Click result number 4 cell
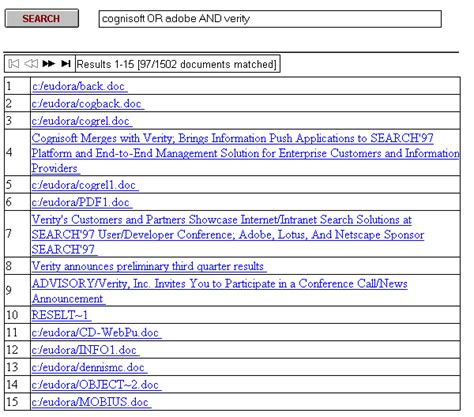This screenshot has height=417, width=474. coord(17,153)
